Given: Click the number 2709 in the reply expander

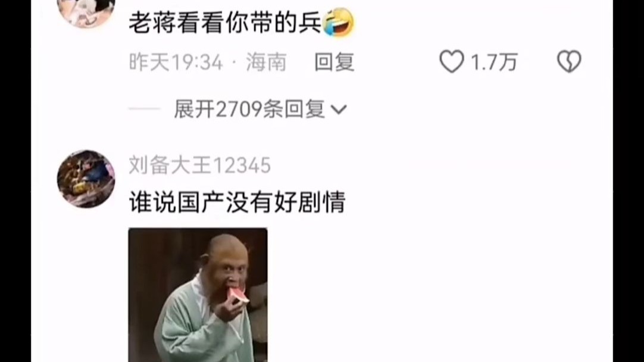Looking at the screenshot, I should [x=239, y=110].
